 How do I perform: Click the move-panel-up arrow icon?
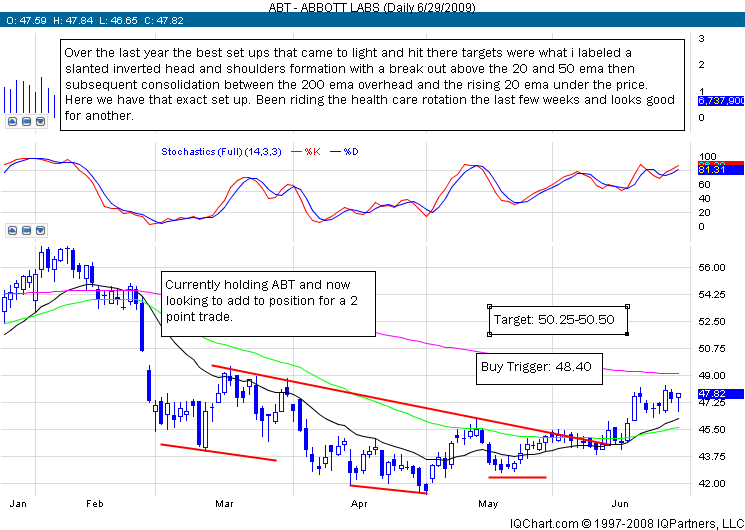coord(12,120)
